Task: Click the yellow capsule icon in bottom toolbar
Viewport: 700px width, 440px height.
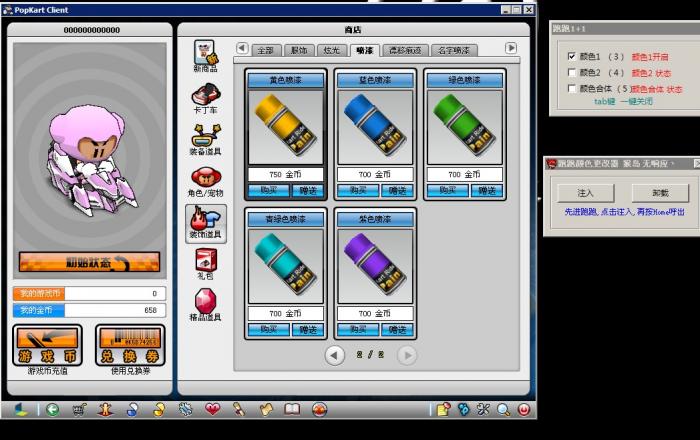Action: pos(159,409)
